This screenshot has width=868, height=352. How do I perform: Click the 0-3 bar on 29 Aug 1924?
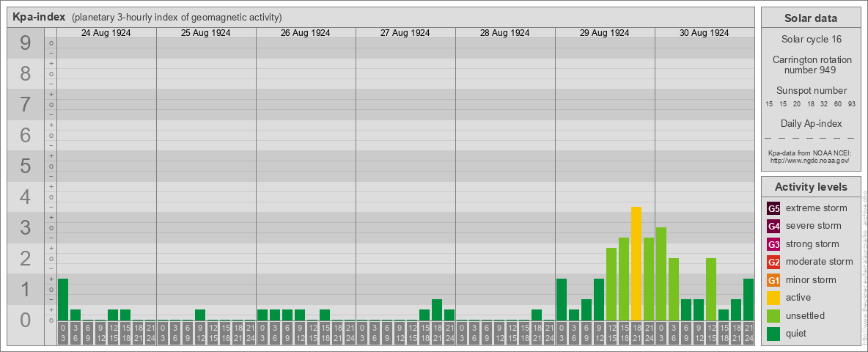coord(562,299)
